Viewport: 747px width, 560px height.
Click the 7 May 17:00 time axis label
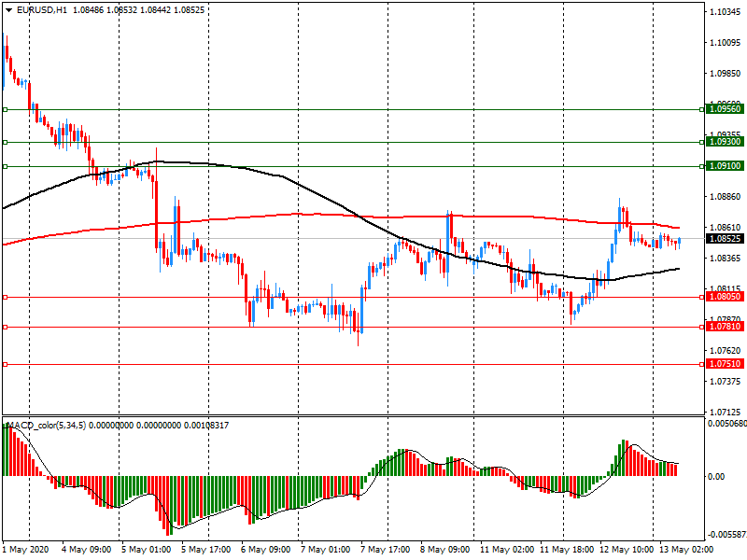[385, 550]
